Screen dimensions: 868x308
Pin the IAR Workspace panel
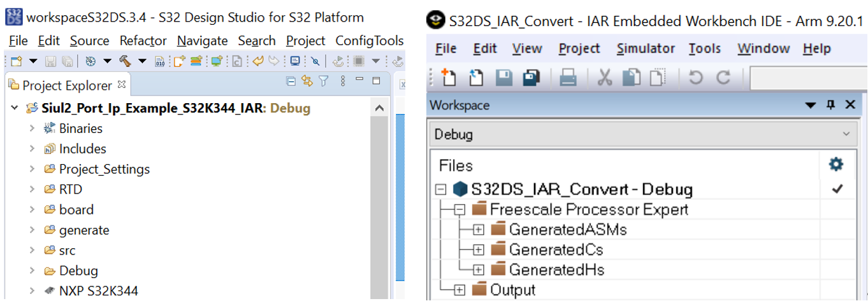[x=830, y=105]
